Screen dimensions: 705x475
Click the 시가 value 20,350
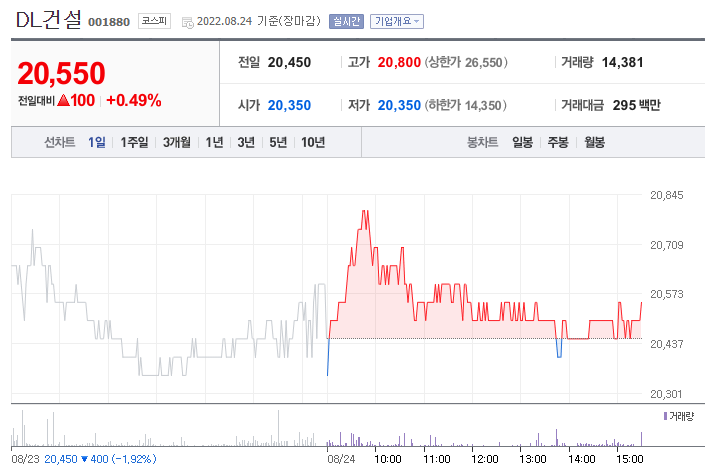[x=289, y=105]
